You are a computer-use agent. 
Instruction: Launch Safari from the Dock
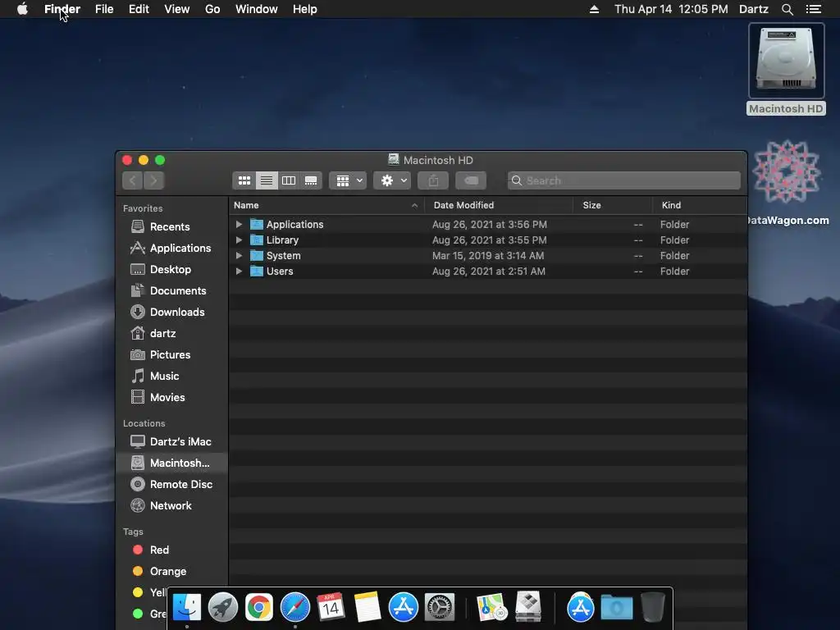click(295, 608)
